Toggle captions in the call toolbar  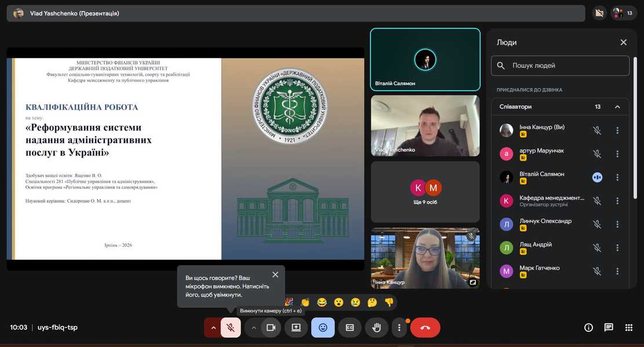pyautogui.click(x=350, y=327)
